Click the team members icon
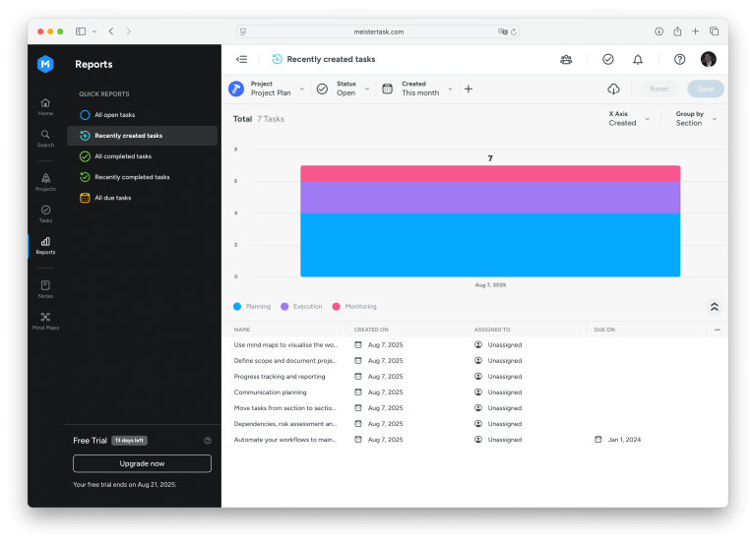756x544 pixels. [566, 59]
